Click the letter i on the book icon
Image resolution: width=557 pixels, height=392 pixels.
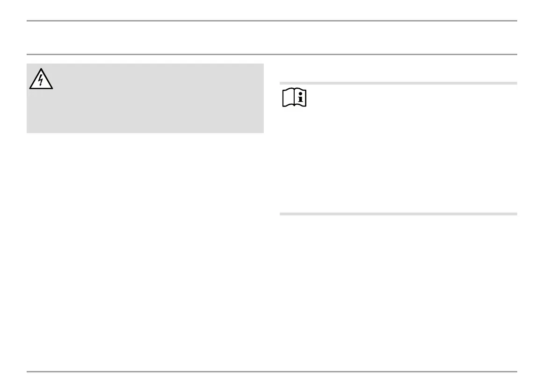coord(301,97)
